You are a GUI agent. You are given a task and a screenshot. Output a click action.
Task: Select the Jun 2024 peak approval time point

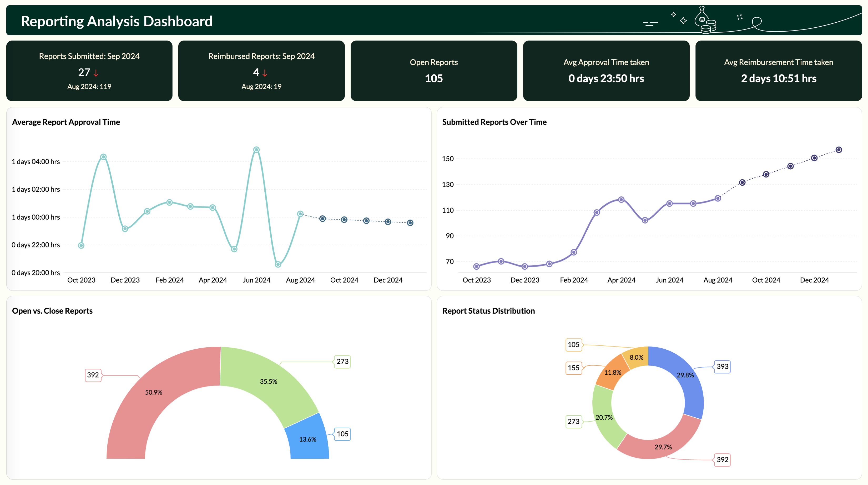(256, 150)
